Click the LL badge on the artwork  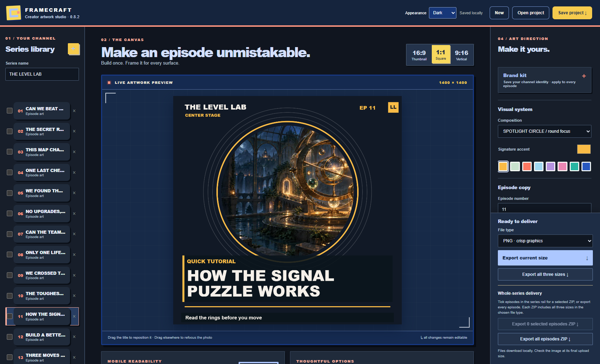pyautogui.click(x=393, y=107)
